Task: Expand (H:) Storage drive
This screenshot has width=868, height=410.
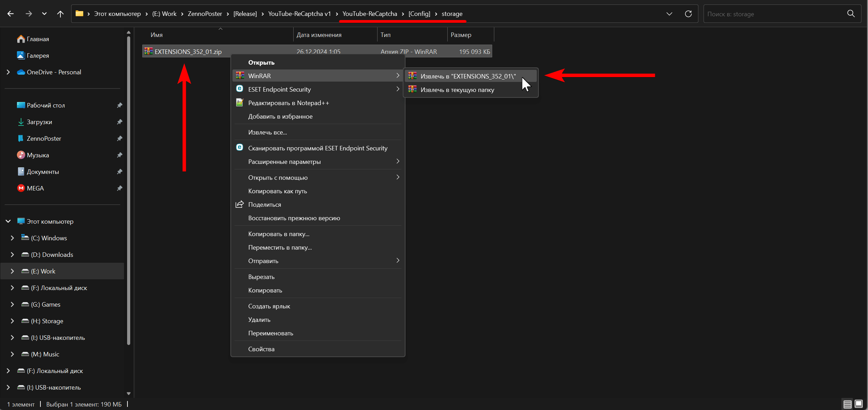Action: click(x=12, y=321)
